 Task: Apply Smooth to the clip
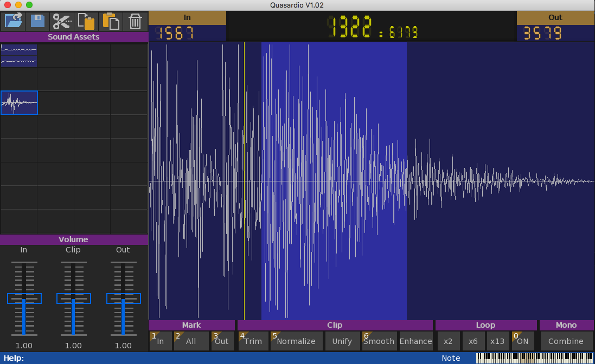(x=379, y=341)
